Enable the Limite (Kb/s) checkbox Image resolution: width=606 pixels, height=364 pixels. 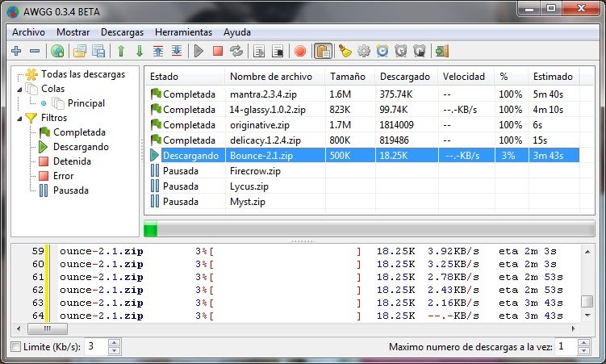click(16, 346)
